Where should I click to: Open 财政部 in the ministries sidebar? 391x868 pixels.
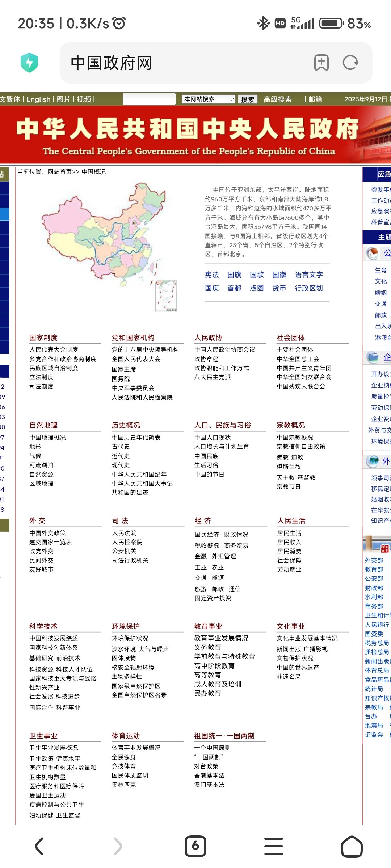374,588
